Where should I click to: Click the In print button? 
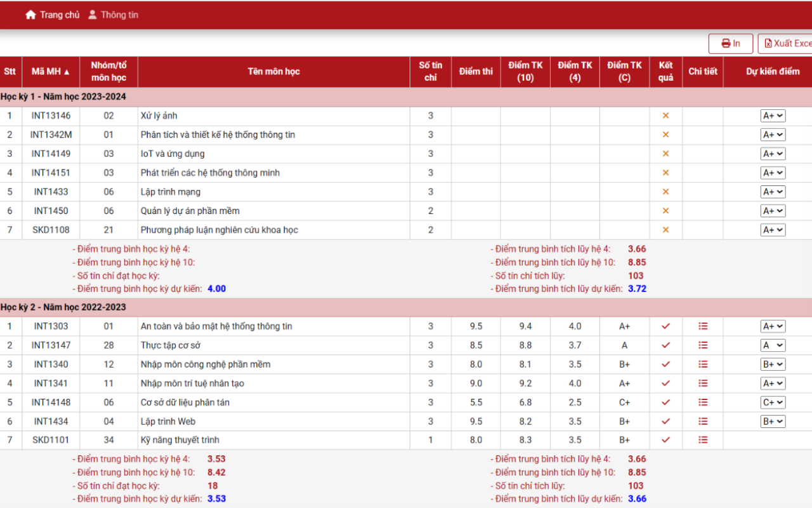coord(731,44)
